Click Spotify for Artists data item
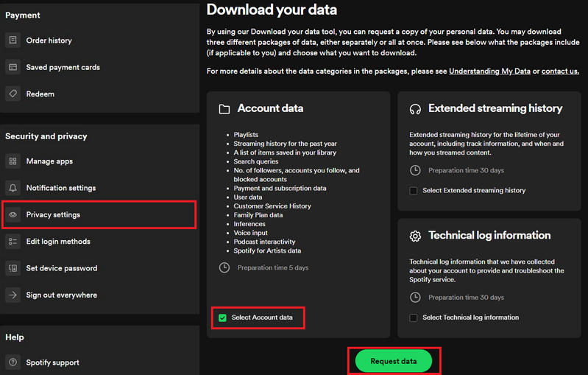This screenshot has width=588, height=375. click(x=267, y=250)
